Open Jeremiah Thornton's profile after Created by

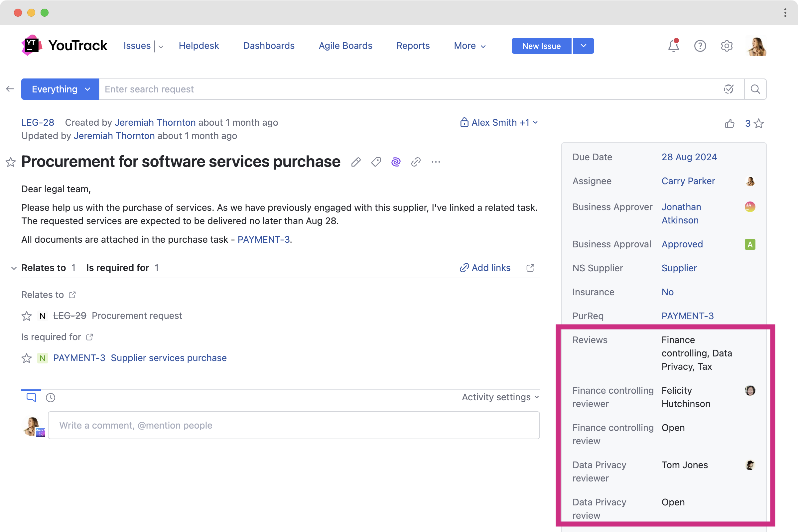[155, 122]
